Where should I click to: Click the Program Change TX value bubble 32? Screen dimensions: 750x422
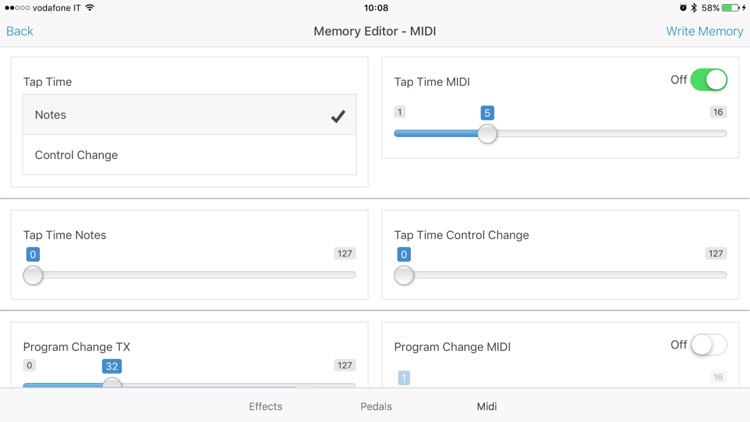coord(112,366)
